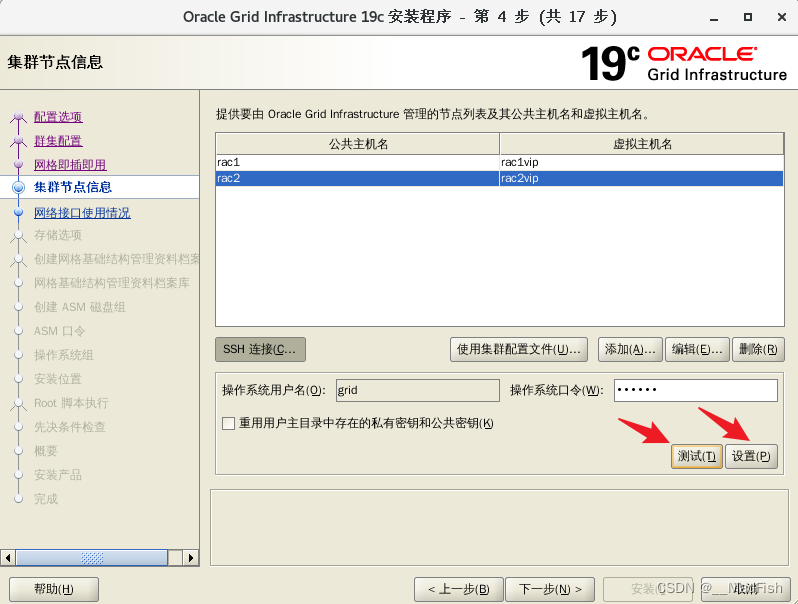
Task: Close the installer window
Action: pos(782,17)
